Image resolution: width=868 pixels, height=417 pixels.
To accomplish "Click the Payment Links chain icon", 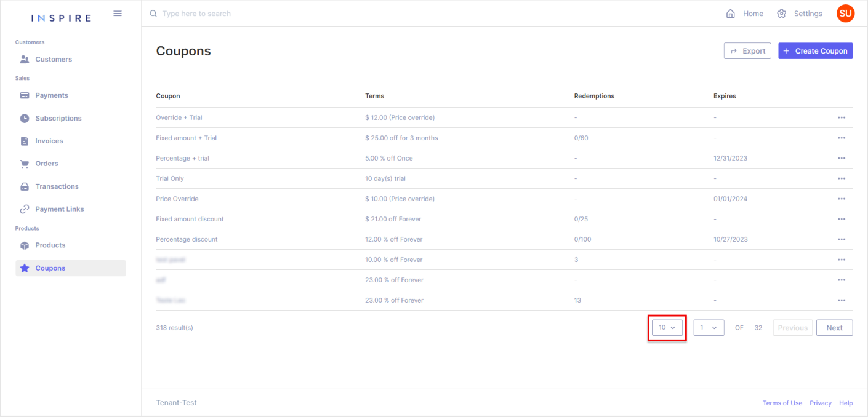I will pos(25,209).
